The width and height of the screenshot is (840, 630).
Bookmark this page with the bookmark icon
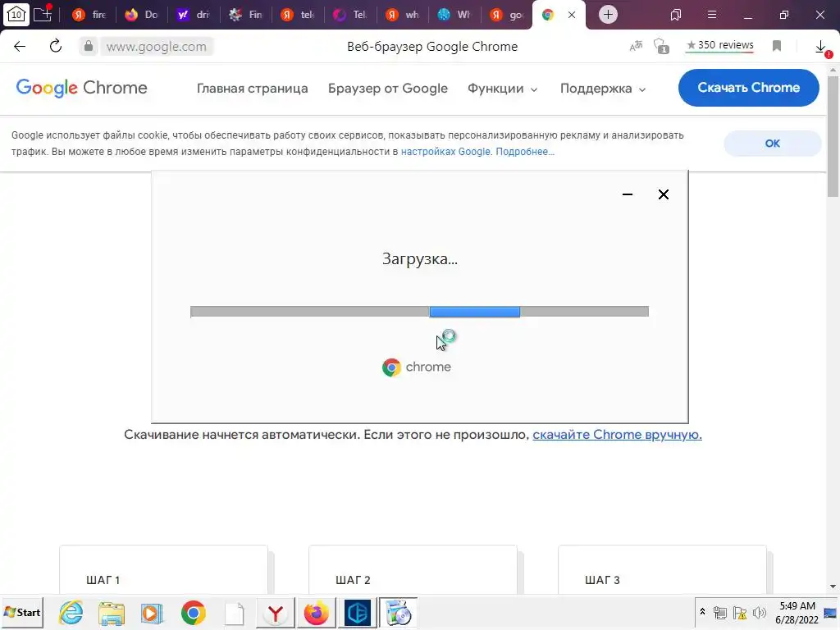click(x=777, y=46)
